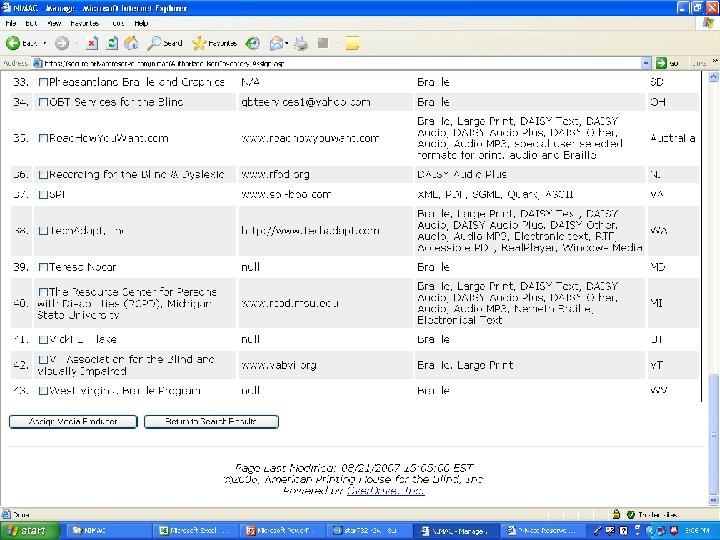The image size is (720, 540).
Task: Click the DAISY Audio Plus format cell
Action: pyautogui.click(x=529, y=174)
